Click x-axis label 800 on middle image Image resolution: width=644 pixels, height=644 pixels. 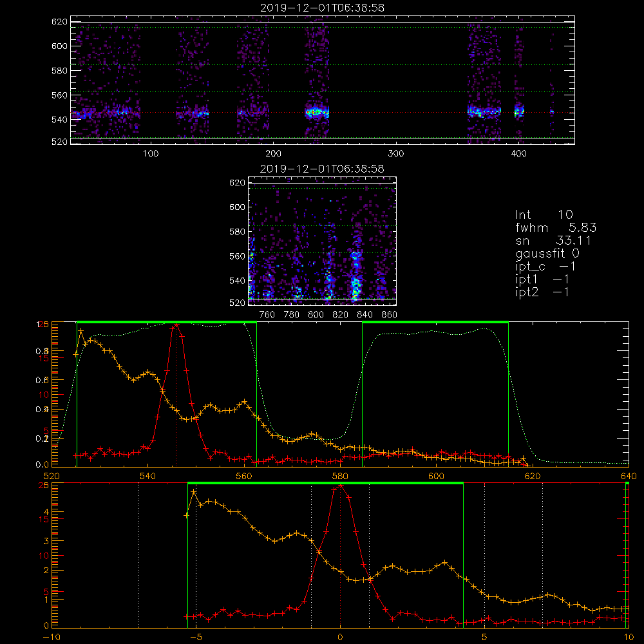(316, 315)
